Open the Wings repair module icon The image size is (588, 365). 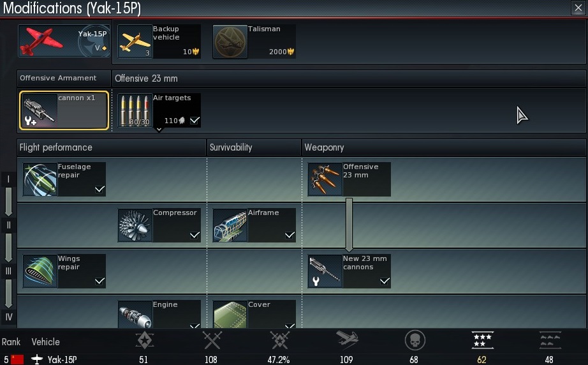[40, 271]
